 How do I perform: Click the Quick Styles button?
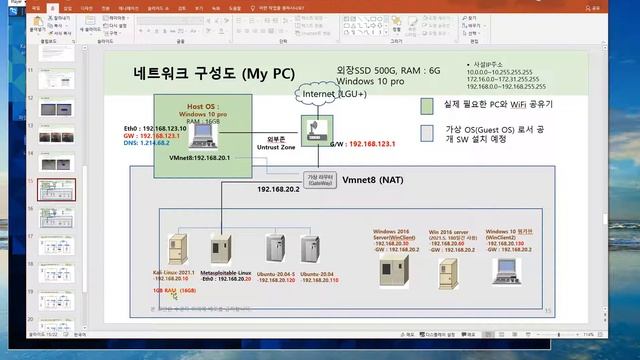[x=412, y=26]
